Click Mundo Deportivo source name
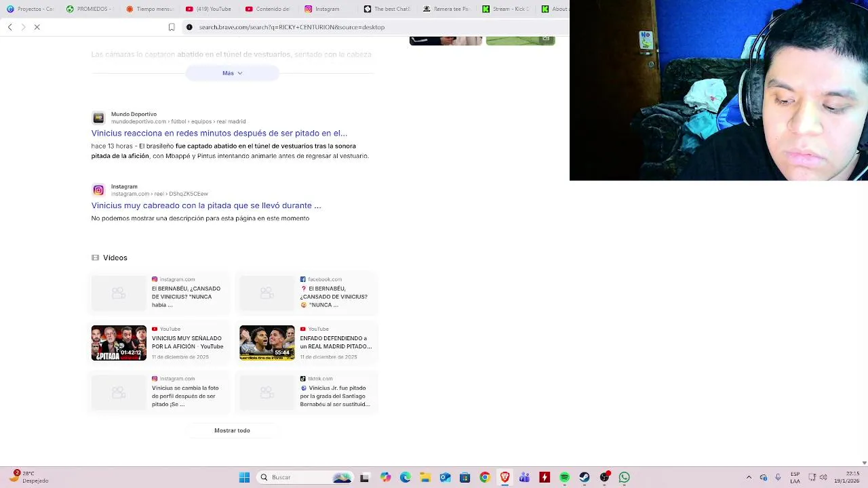Image resolution: width=868 pixels, height=488 pixels. click(x=134, y=115)
